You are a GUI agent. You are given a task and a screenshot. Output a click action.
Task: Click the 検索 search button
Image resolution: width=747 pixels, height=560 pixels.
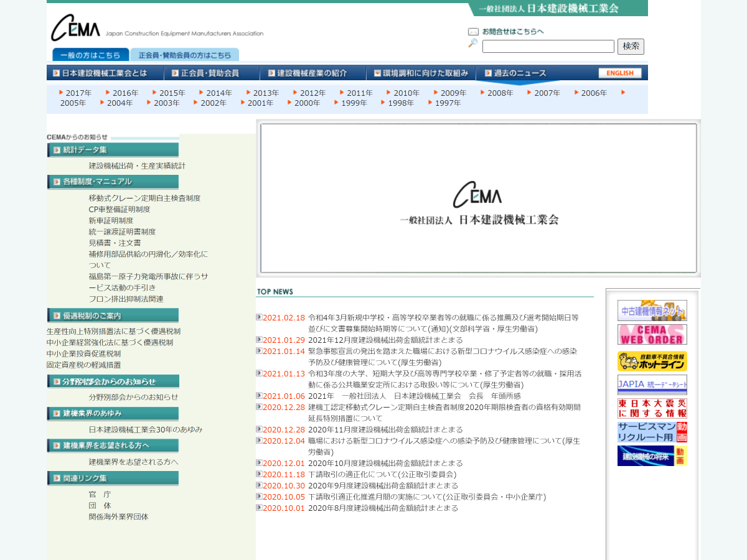point(631,47)
